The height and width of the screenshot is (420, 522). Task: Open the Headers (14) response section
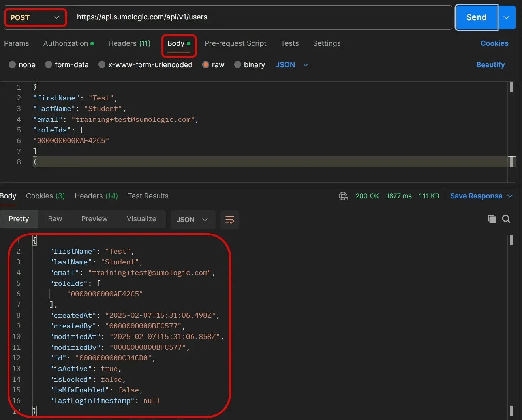96,196
